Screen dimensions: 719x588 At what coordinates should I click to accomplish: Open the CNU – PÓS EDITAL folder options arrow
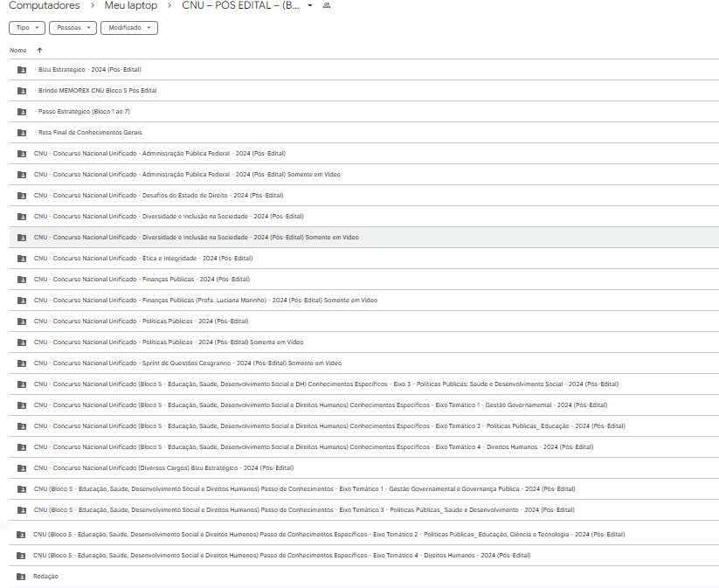tap(310, 5)
